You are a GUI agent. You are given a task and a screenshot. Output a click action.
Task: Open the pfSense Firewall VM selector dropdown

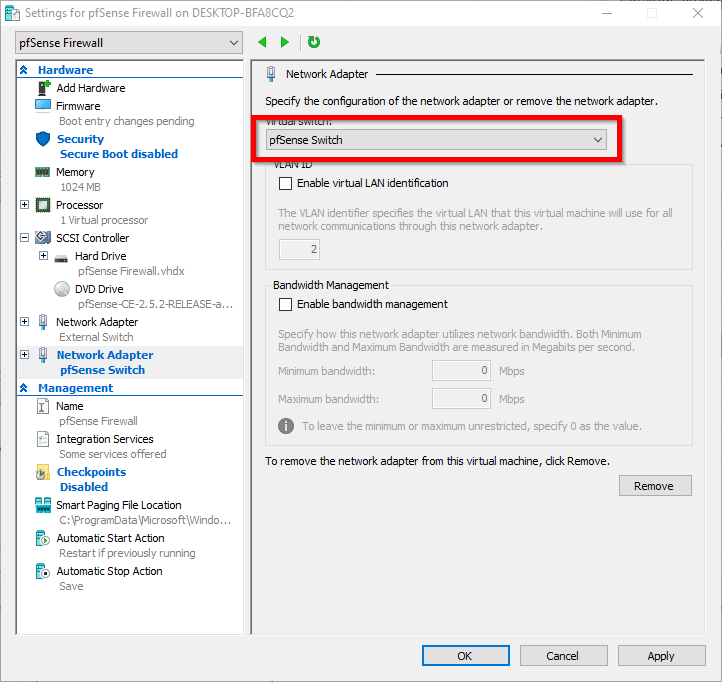(129, 43)
